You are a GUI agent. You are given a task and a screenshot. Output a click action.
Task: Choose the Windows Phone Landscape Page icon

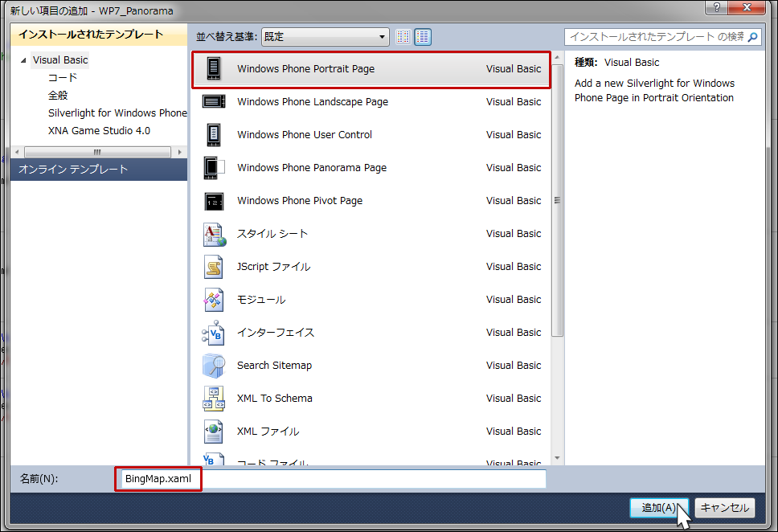pyautogui.click(x=214, y=102)
